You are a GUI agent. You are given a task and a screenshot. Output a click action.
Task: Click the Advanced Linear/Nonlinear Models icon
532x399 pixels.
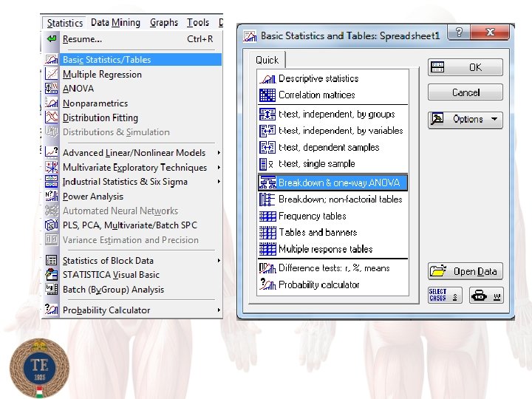(x=52, y=152)
